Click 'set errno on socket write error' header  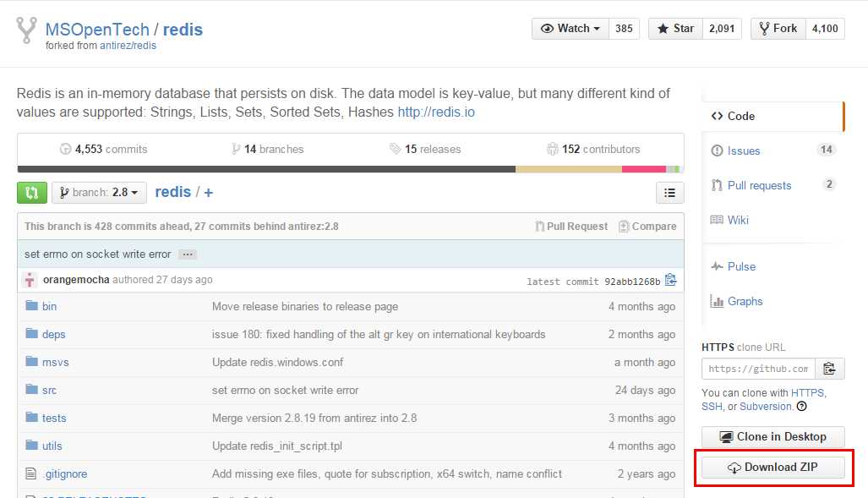click(97, 254)
